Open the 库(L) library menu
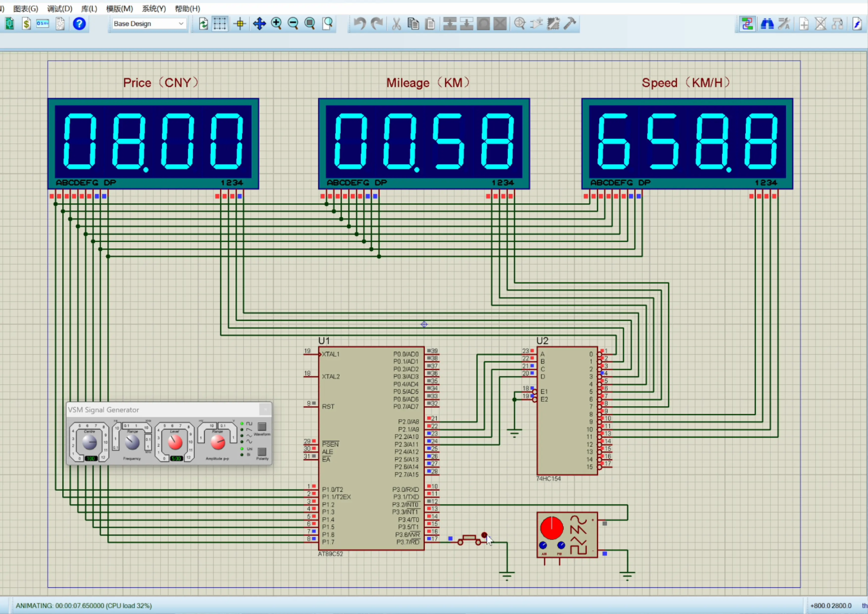 click(x=89, y=8)
